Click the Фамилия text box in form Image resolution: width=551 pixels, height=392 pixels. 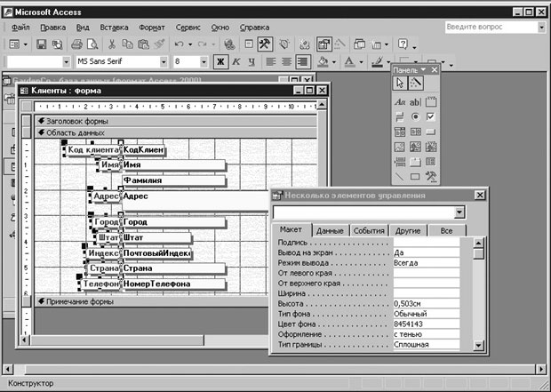click(x=173, y=180)
